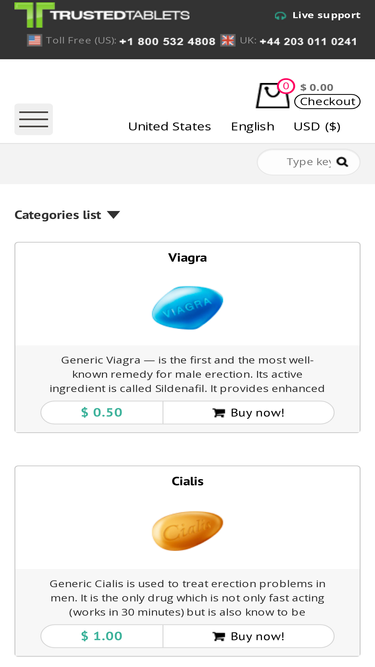
Task: Click the blue Viagra pill image
Action: click(188, 307)
